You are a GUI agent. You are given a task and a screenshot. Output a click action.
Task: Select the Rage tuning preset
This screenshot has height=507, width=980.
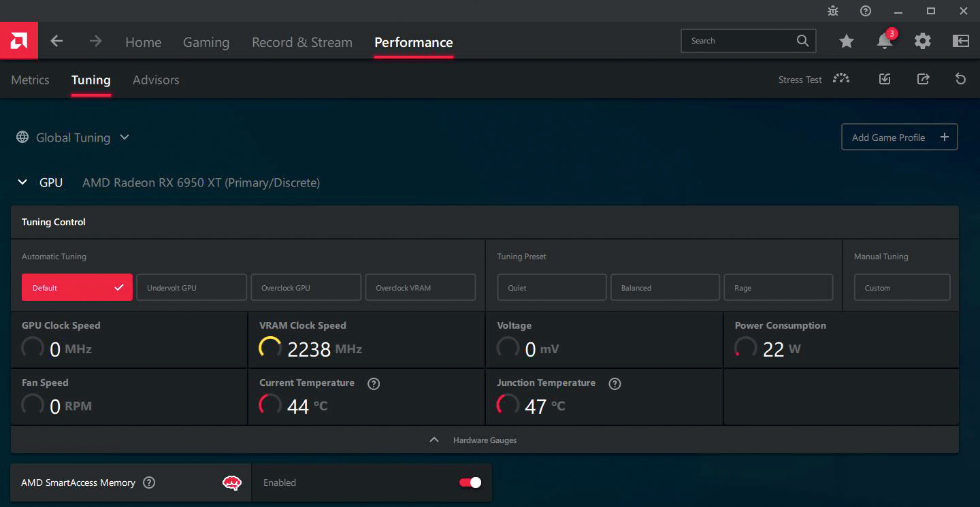click(x=778, y=288)
